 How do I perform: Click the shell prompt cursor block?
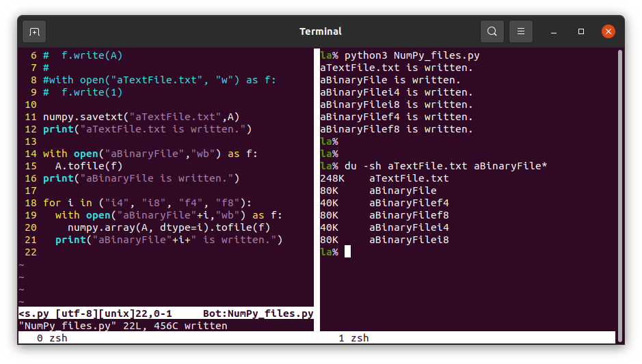pos(347,252)
